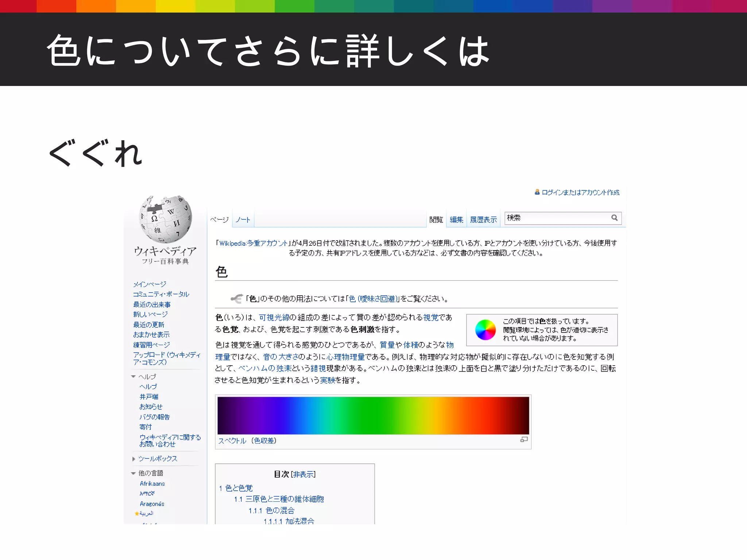Open お知らせ link

pos(151,407)
